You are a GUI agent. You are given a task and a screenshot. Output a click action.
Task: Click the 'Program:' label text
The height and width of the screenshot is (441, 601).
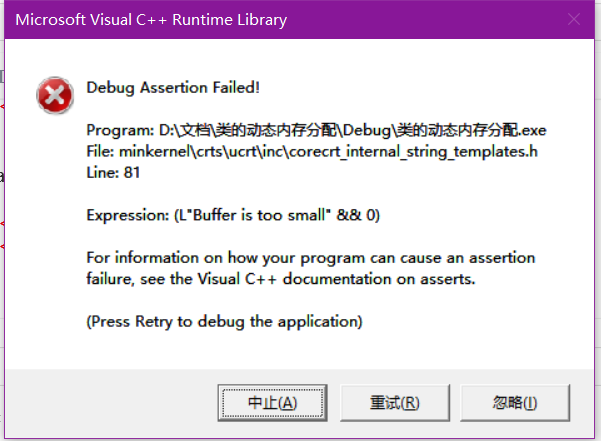120,131
